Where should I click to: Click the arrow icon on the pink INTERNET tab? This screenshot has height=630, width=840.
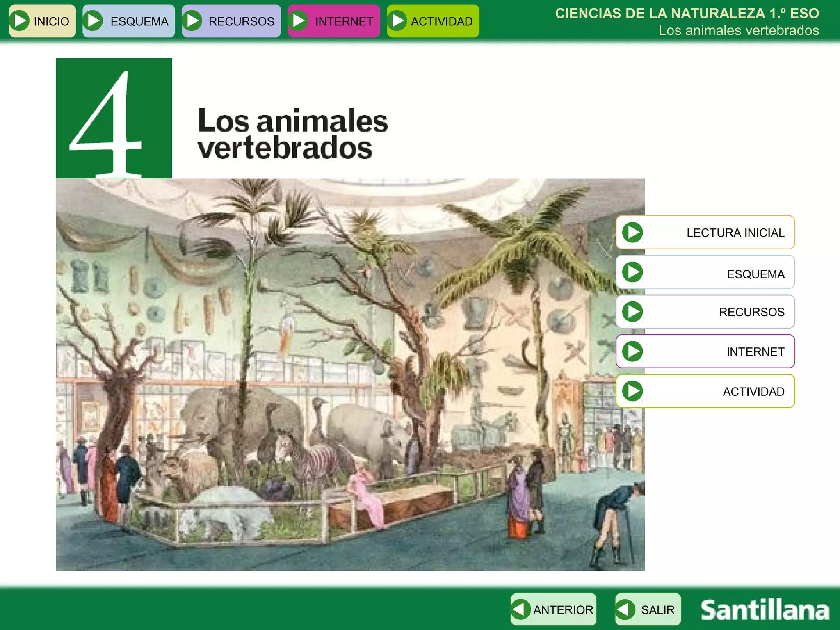coord(299,21)
